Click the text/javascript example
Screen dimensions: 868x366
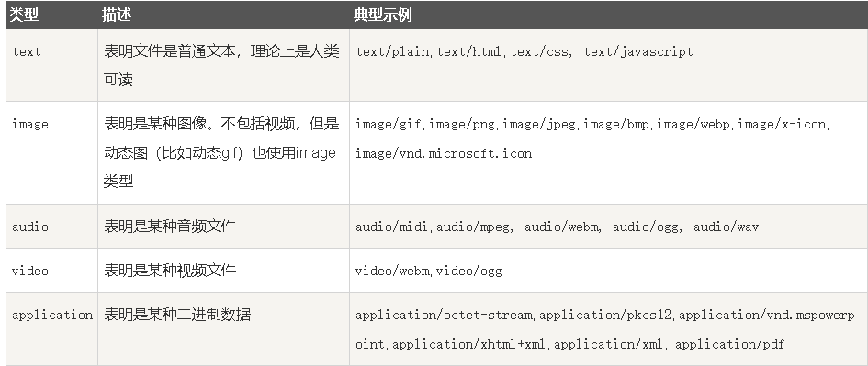coord(638,52)
